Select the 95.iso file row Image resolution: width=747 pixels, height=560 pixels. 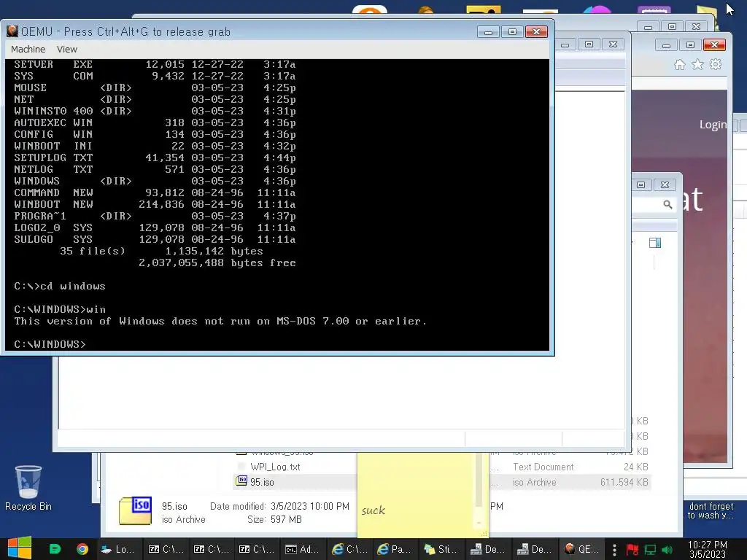pyautogui.click(x=441, y=482)
